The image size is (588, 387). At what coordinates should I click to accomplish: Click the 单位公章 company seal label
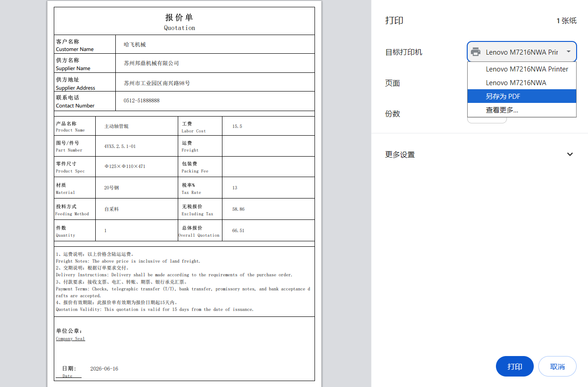click(69, 331)
